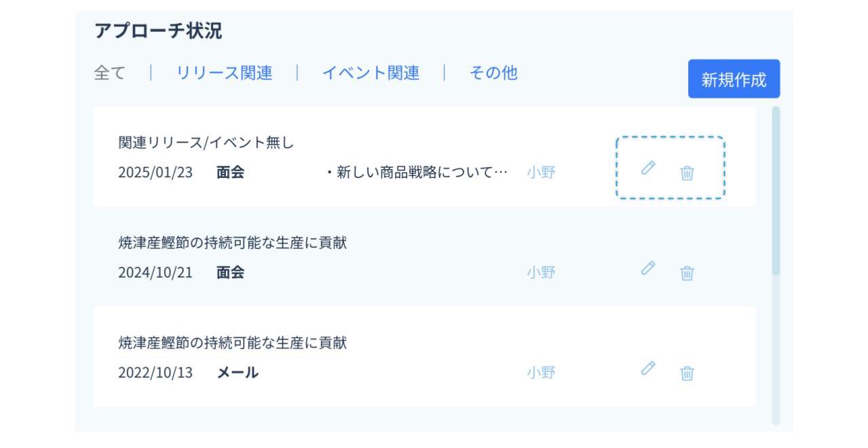The height and width of the screenshot is (448, 868).
Task: Select 小野 on the 2022/10/13 row
Action: click(x=541, y=373)
